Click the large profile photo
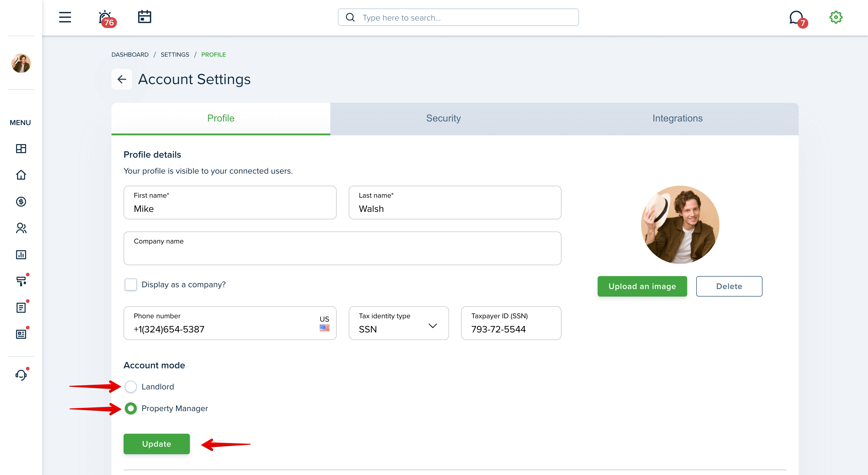The width and height of the screenshot is (868, 475). (x=680, y=225)
